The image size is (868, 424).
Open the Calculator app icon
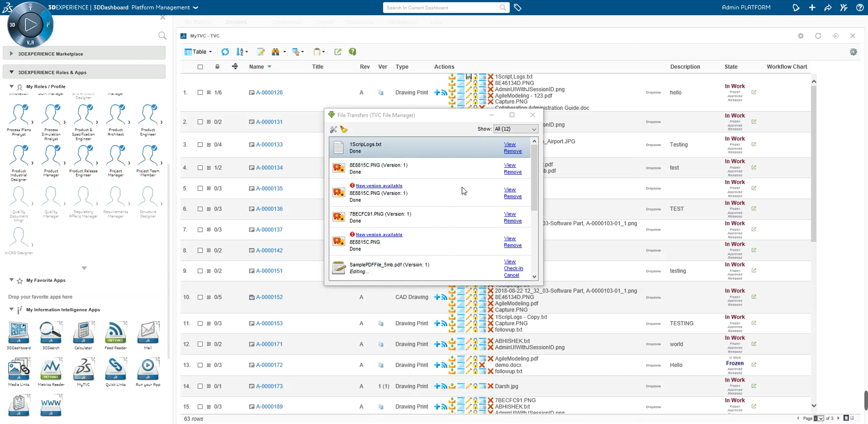click(83, 333)
